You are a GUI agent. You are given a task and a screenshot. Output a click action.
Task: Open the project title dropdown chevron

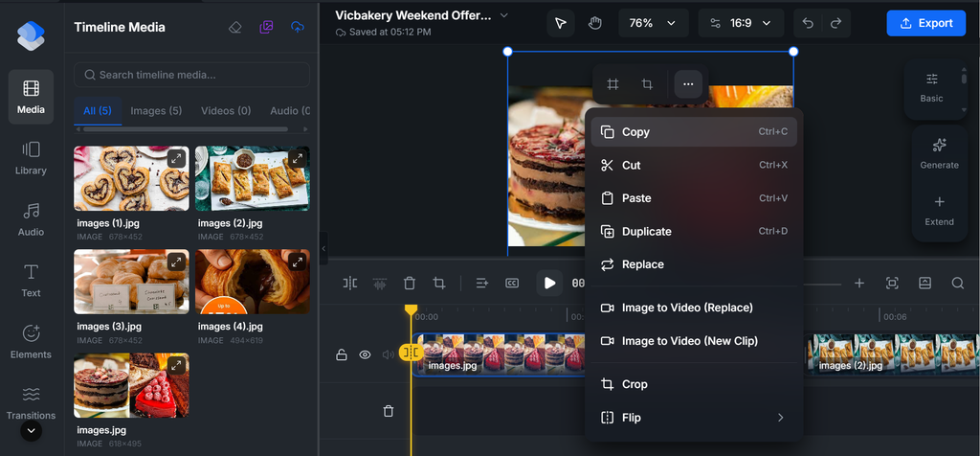(x=504, y=15)
